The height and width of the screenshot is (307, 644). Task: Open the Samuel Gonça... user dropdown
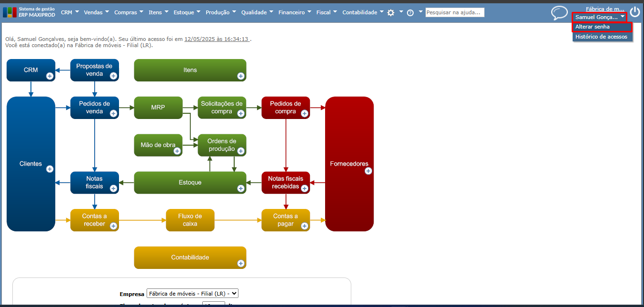pyautogui.click(x=599, y=17)
